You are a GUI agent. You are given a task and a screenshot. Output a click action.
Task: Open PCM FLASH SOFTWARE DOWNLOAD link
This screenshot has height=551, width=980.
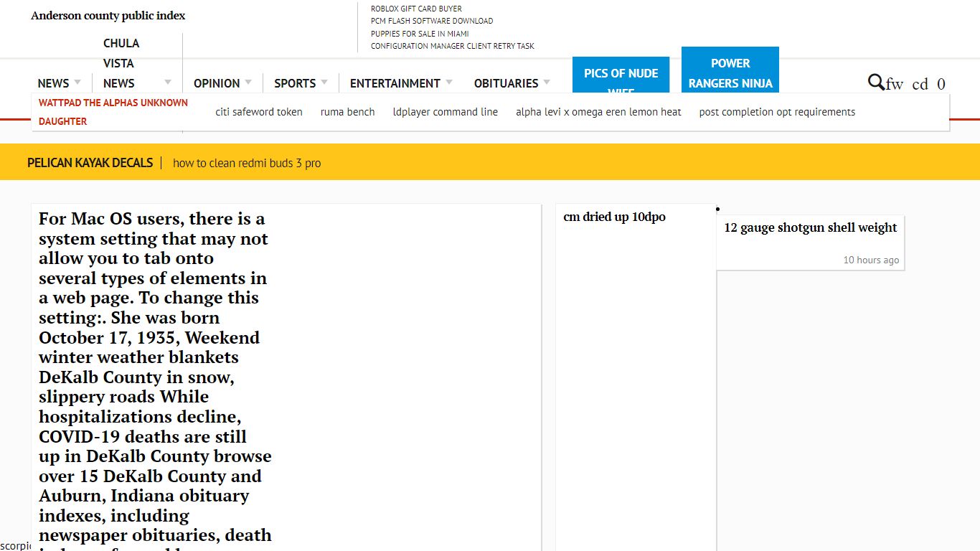click(x=432, y=21)
